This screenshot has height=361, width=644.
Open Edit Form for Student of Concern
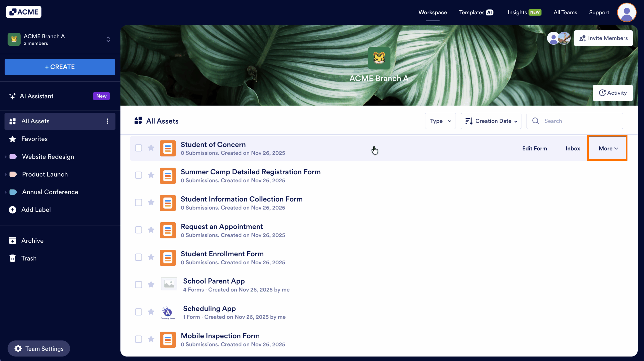534,148
